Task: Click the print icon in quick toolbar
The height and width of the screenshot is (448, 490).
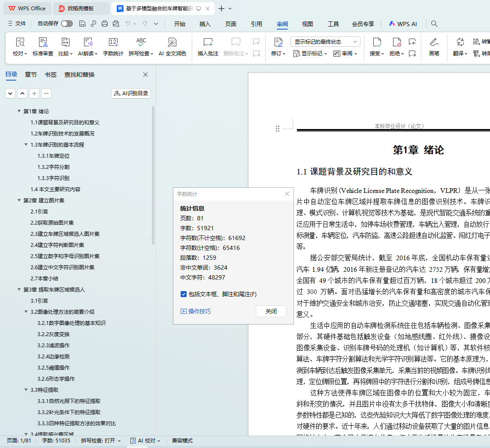Action: (x=105, y=24)
